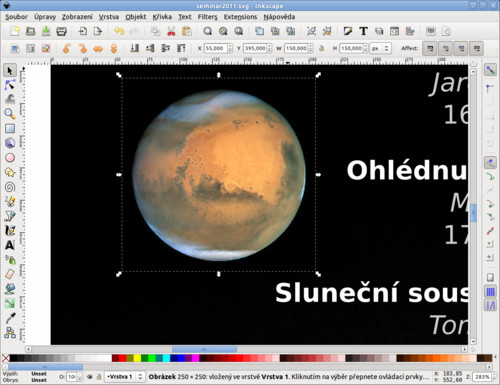
Task: Select the Connector tool
Action: 10,332
